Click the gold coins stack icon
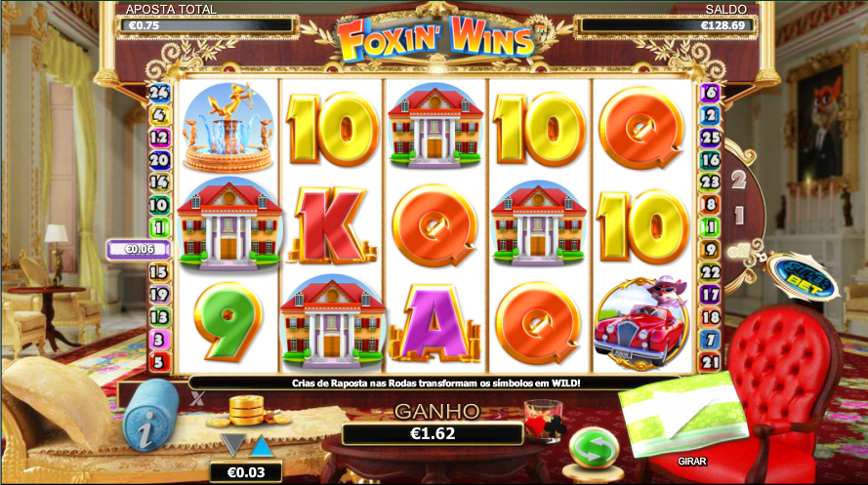Viewport: 868px width, 485px height. click(x=247, y=412)
